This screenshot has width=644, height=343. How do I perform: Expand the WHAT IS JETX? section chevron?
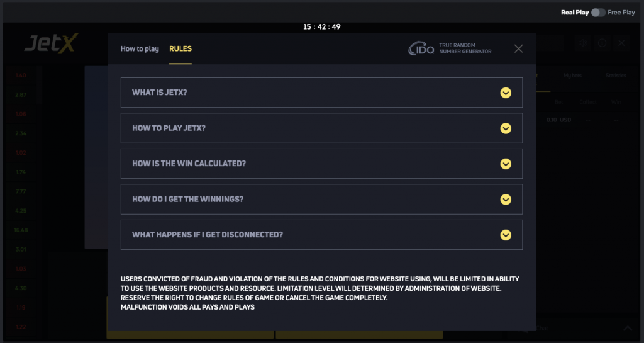point(506,93)
